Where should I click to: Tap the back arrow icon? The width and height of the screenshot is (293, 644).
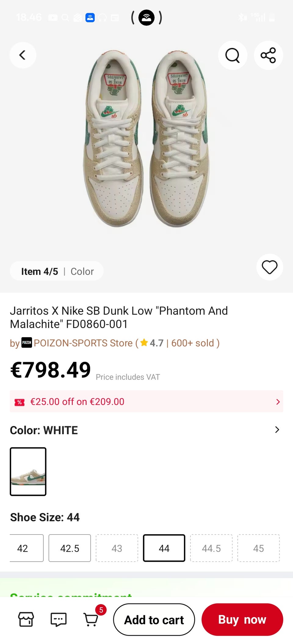(23, 55)
